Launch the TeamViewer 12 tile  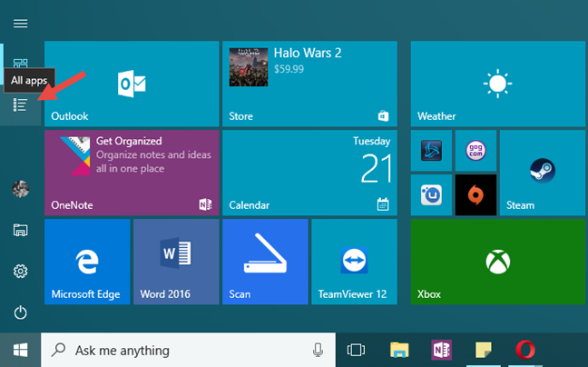click(355, 262)
